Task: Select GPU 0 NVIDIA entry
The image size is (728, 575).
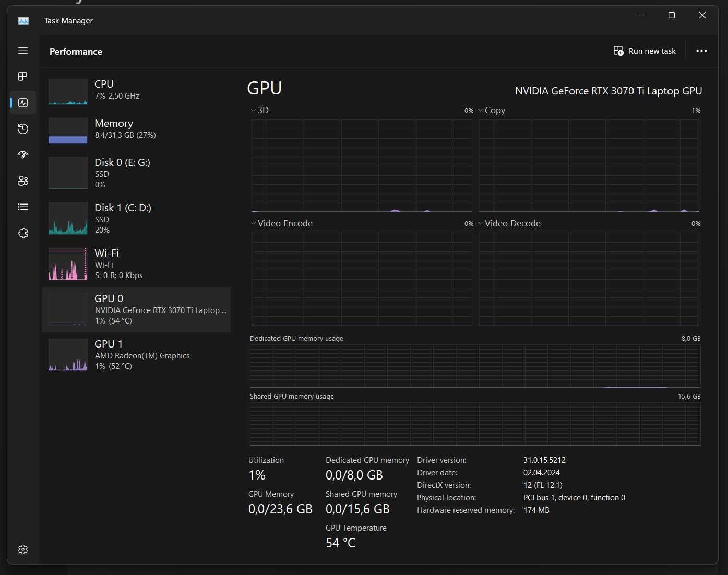Action: pyautogui.click(x=136, y=309)
